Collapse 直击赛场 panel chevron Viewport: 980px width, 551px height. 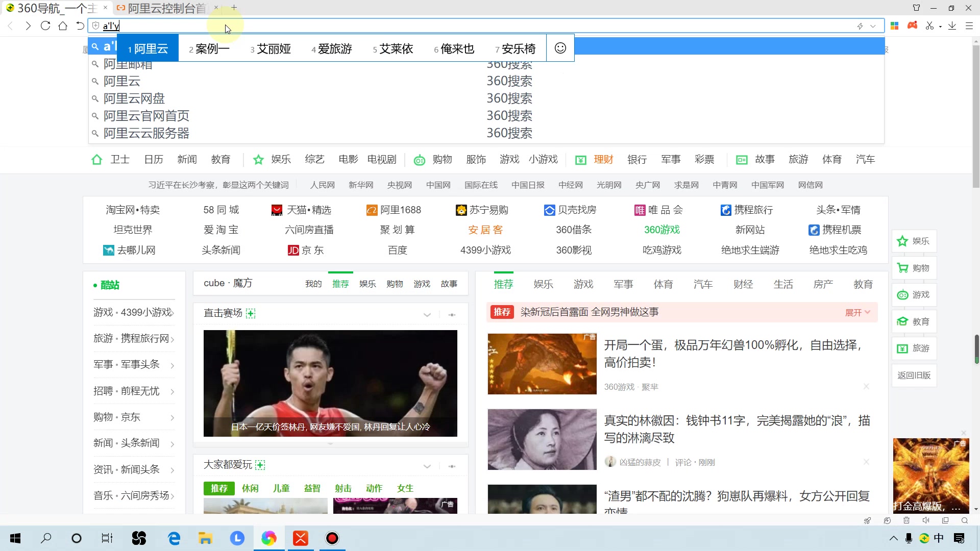pyautogui.click(x=427, y=315)
